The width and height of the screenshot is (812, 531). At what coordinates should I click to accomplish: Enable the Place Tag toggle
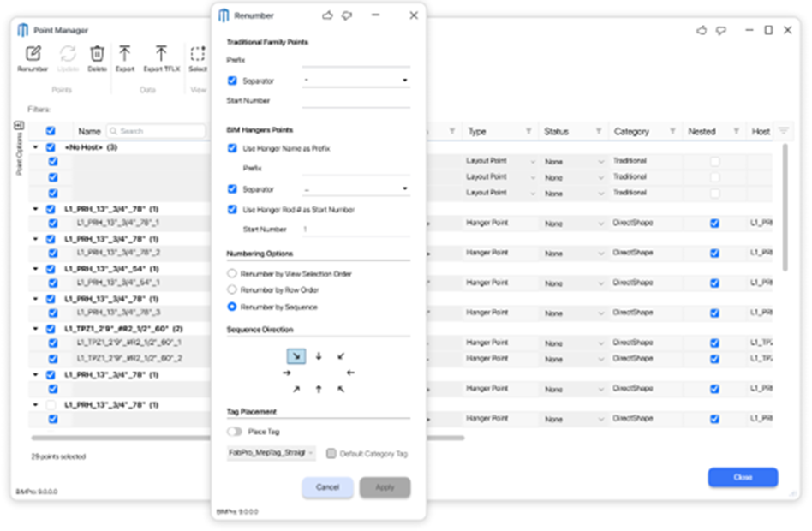pyautogui.click(x=236, y=433)
